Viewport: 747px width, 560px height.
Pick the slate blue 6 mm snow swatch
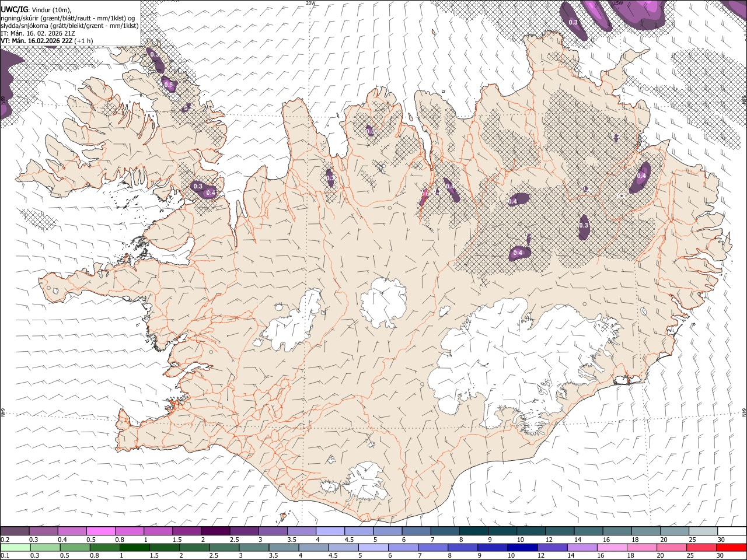point(417,531)
